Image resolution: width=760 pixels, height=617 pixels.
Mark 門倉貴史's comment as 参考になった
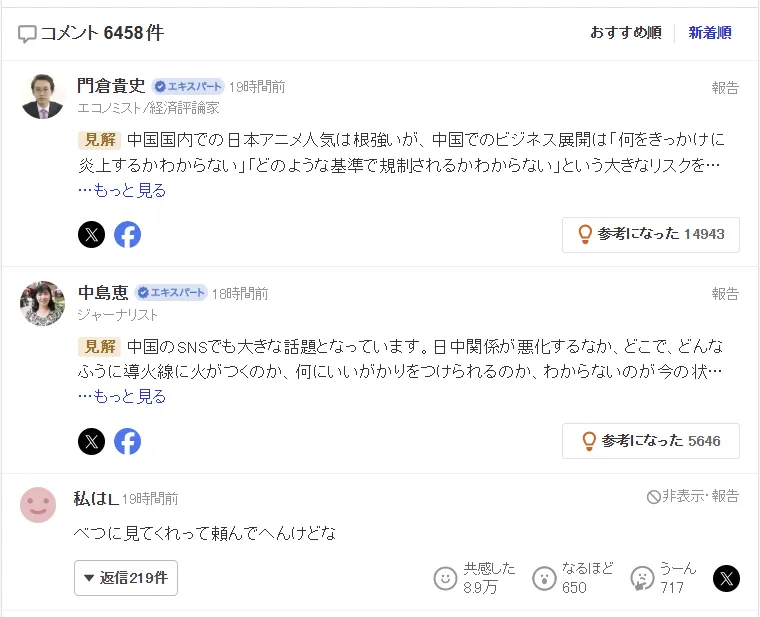pos(651,235)
